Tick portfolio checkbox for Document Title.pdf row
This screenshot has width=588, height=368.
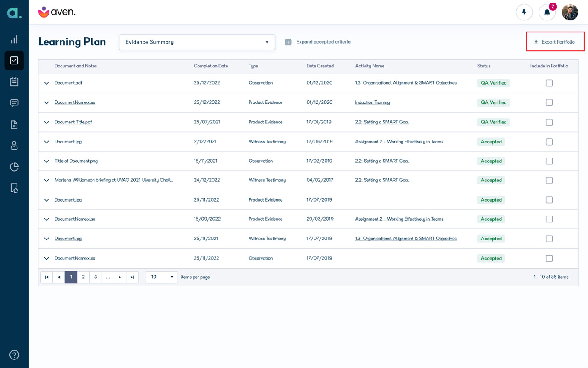pos(549,122)
